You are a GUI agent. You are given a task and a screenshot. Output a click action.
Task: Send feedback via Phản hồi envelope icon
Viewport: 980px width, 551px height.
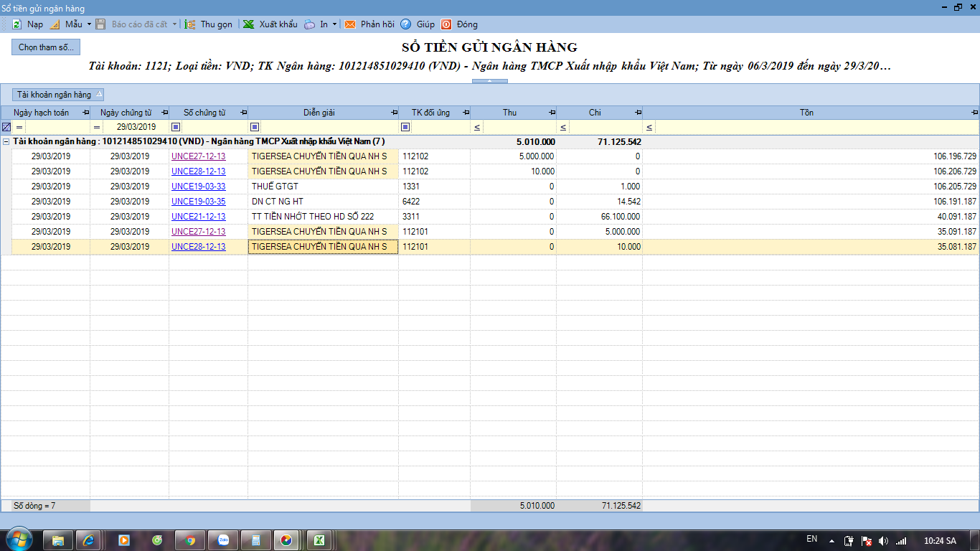pos(350,24)
